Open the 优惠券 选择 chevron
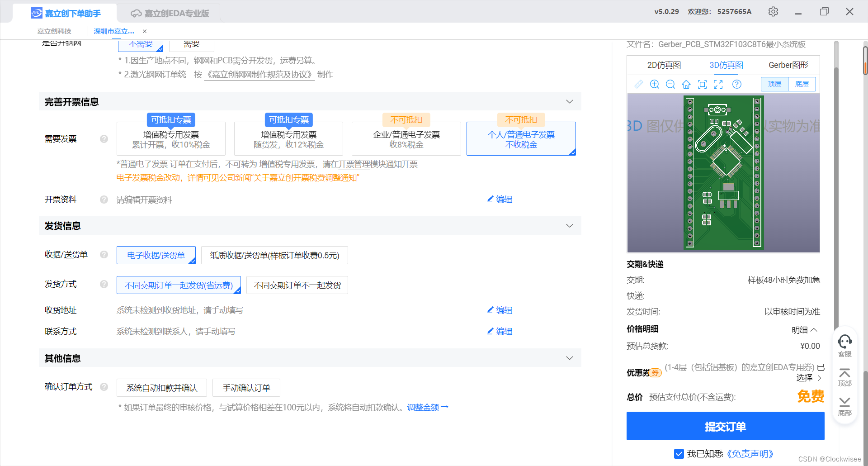 pos(820,378)
